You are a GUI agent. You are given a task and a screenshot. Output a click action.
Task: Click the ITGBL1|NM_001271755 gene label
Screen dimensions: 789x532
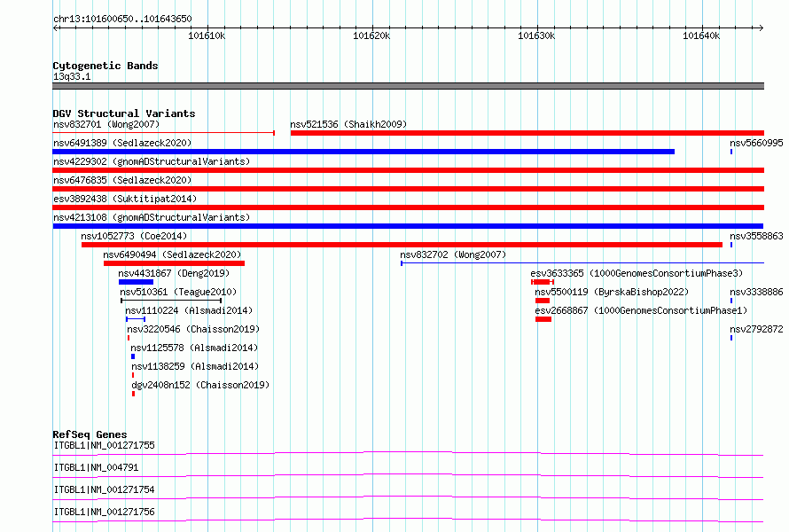[x=104, y=445]
